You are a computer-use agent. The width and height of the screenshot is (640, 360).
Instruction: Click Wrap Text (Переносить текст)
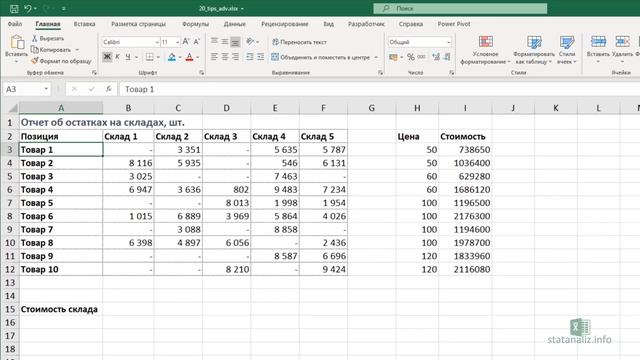(299, 42)
